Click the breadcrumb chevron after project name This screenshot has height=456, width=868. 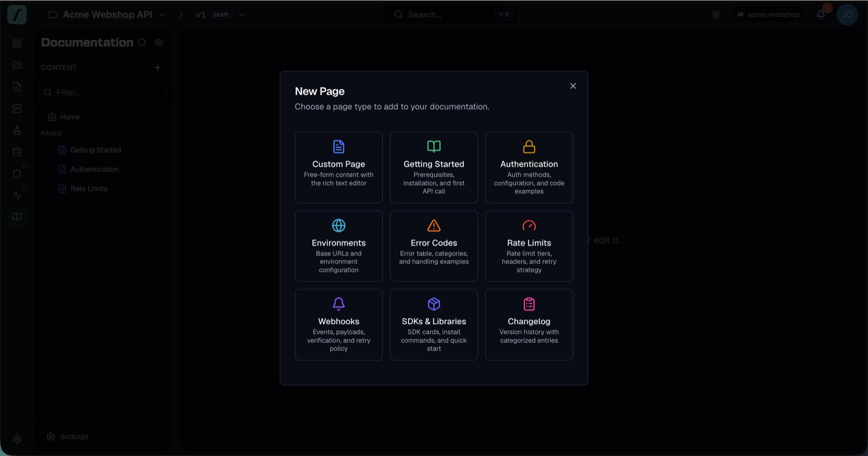click(x=182, y=15)
